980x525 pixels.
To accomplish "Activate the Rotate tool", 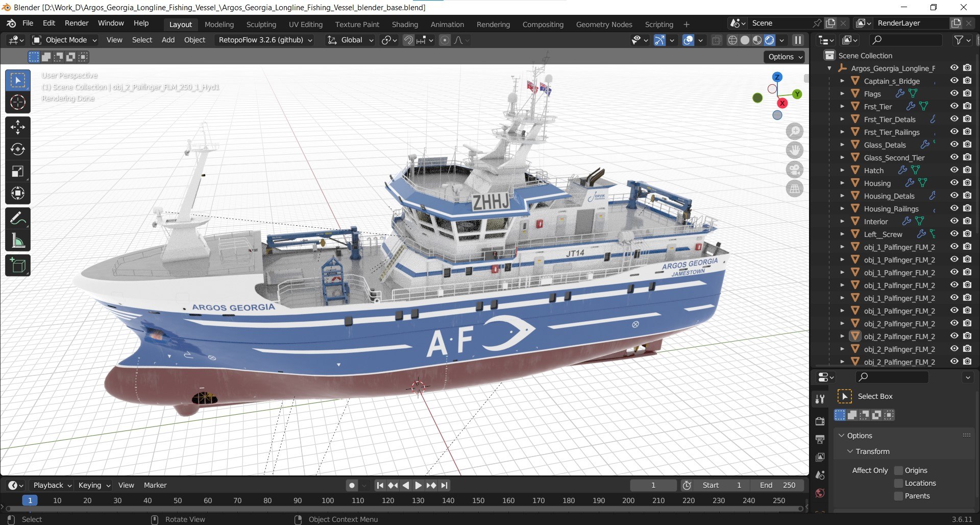I will 18,149.
